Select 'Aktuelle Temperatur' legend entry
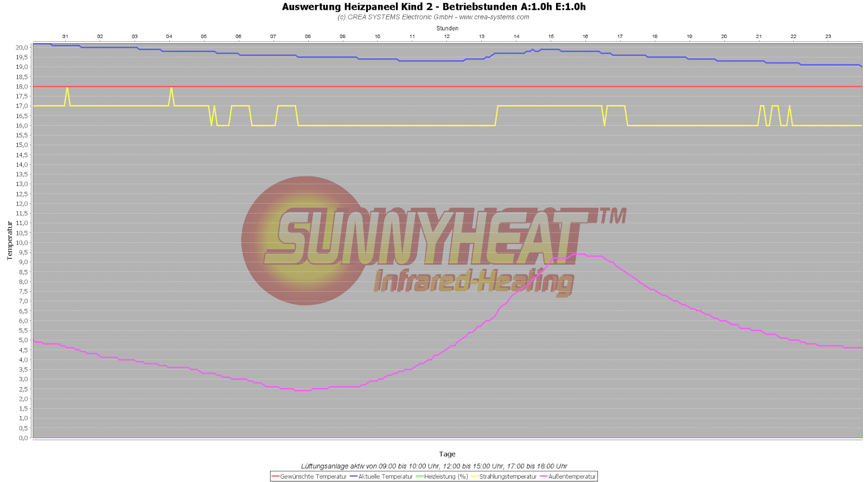The image size is (868, 482). (x=385, y=477)
